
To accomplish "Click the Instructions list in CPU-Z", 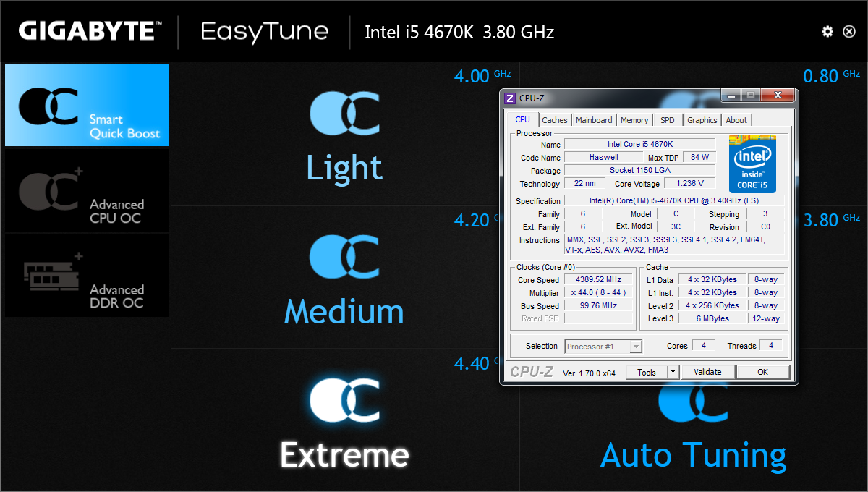I will [x=673, y=244].
